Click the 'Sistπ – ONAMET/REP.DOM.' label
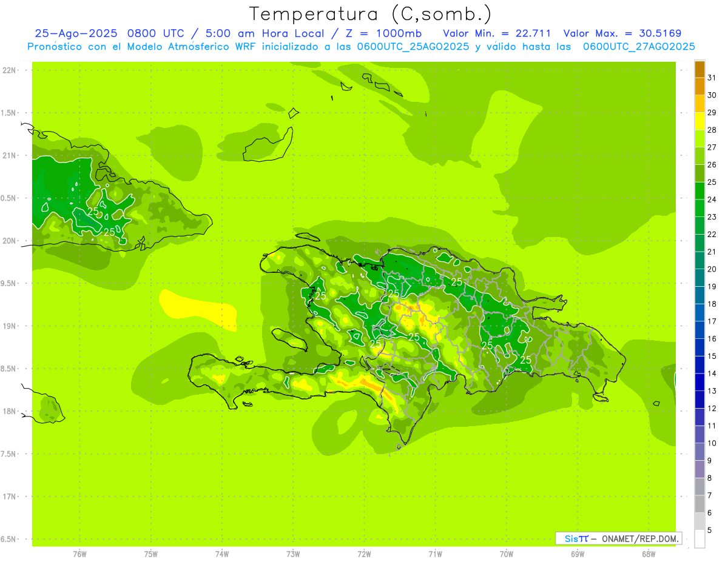The height and width of the screenshot is (562, 728). [618, 538]
